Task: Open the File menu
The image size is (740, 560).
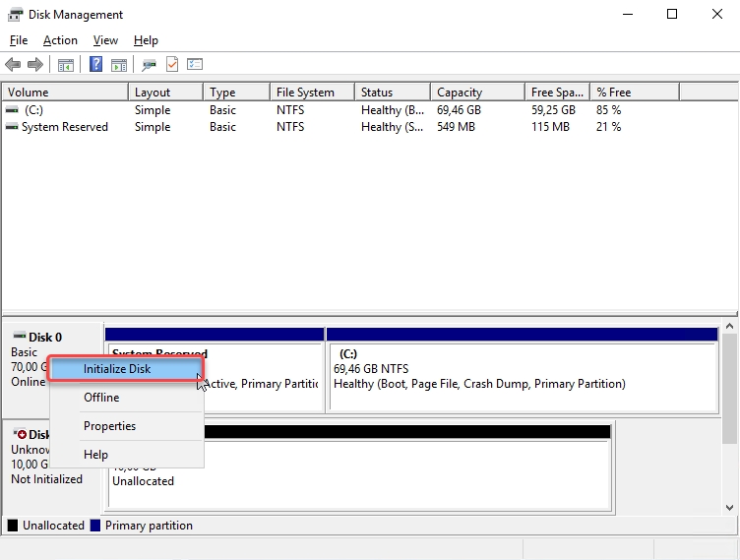Action: pos(19,40)
